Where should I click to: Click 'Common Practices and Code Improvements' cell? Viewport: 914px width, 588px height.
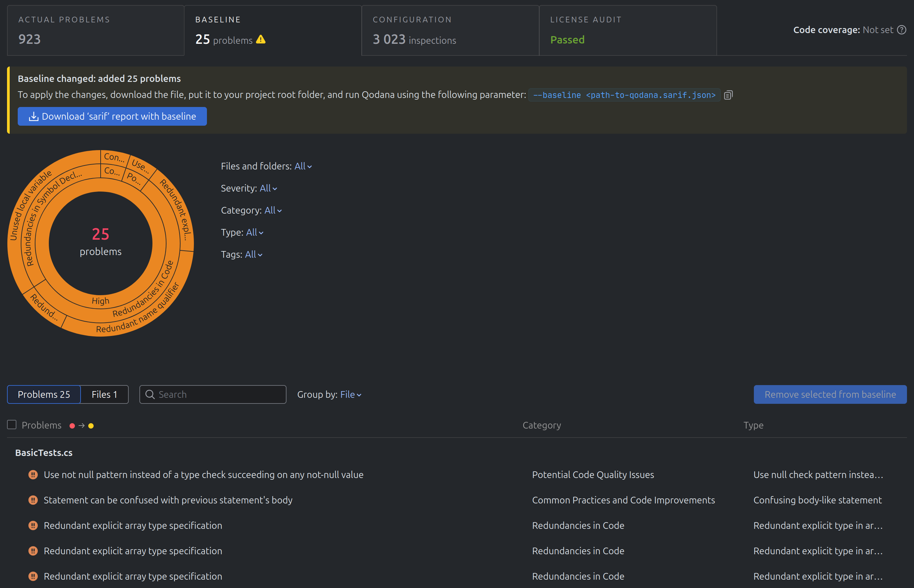[x=623, y=500]
